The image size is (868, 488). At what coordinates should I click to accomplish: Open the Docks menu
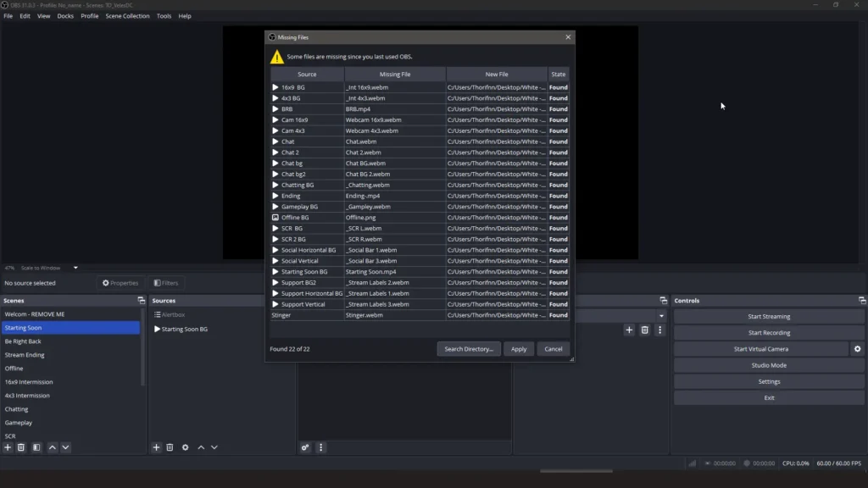point(65,16)
